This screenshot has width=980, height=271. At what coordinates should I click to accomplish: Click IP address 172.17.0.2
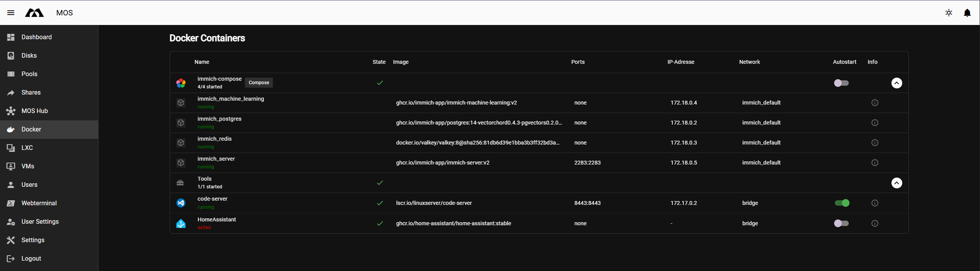pos(684,203)
